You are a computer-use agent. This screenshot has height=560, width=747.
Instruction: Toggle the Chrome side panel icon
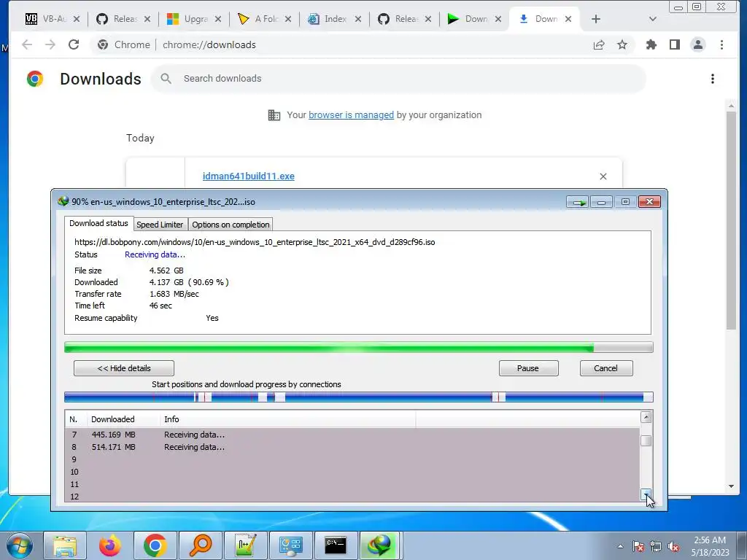(x=675, y=44)
